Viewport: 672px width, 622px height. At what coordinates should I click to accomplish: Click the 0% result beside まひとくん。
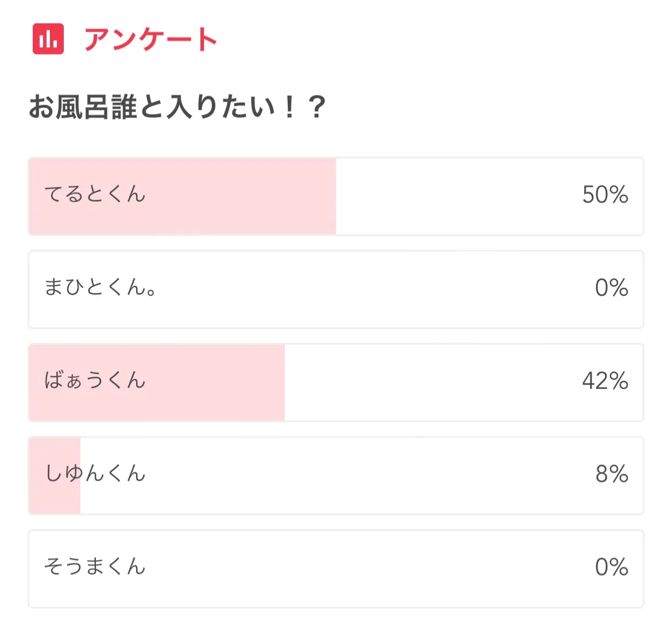click(x=611, y=288)
